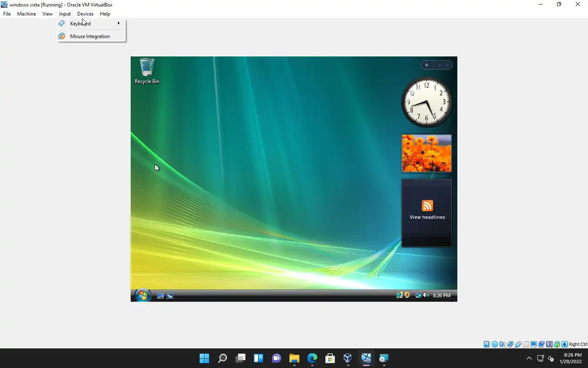Open Search on the host taskbar

pos(223,359)
